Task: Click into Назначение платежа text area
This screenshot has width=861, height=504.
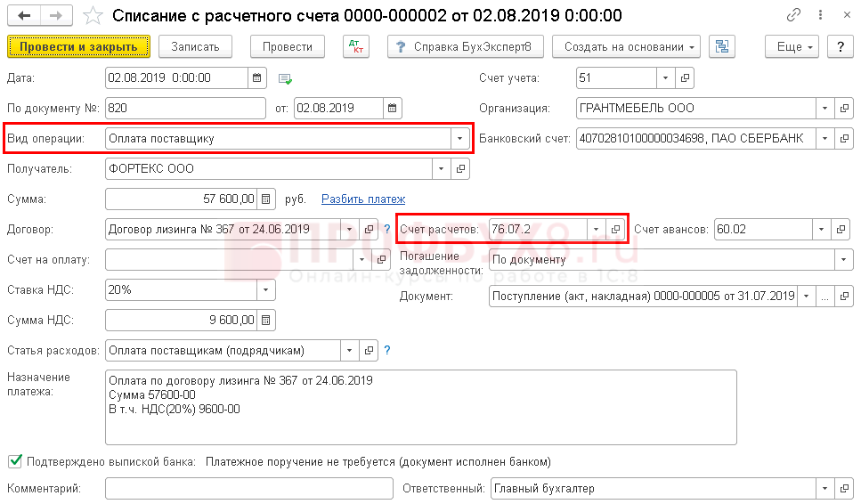Action: pyautogui.click(x=420, y=407)
